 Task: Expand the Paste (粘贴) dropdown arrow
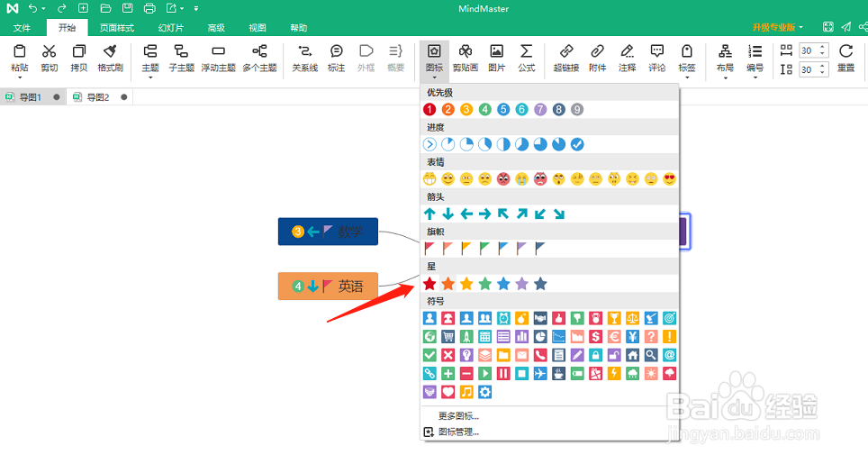[20, 77]
